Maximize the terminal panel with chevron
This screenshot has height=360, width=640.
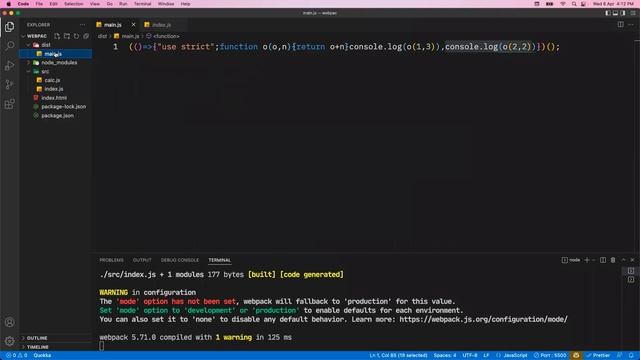[x=623, y=260]
